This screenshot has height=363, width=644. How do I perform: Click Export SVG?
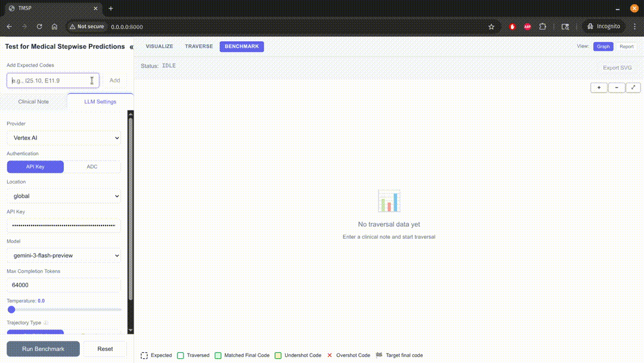[617, 68]
